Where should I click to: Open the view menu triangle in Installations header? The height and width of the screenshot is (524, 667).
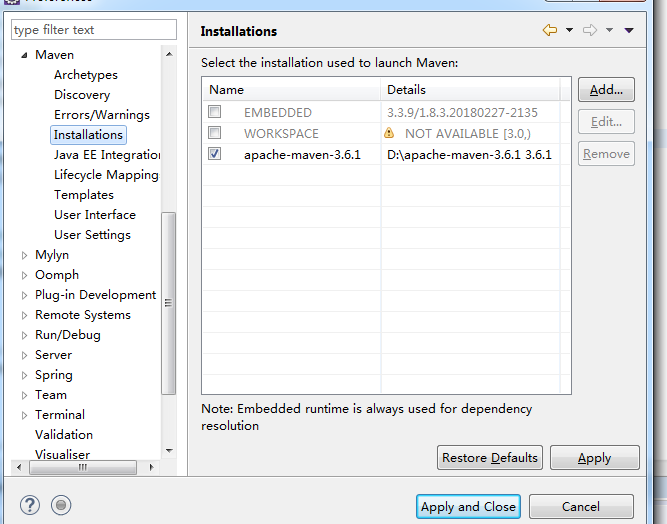coord(629,30)
